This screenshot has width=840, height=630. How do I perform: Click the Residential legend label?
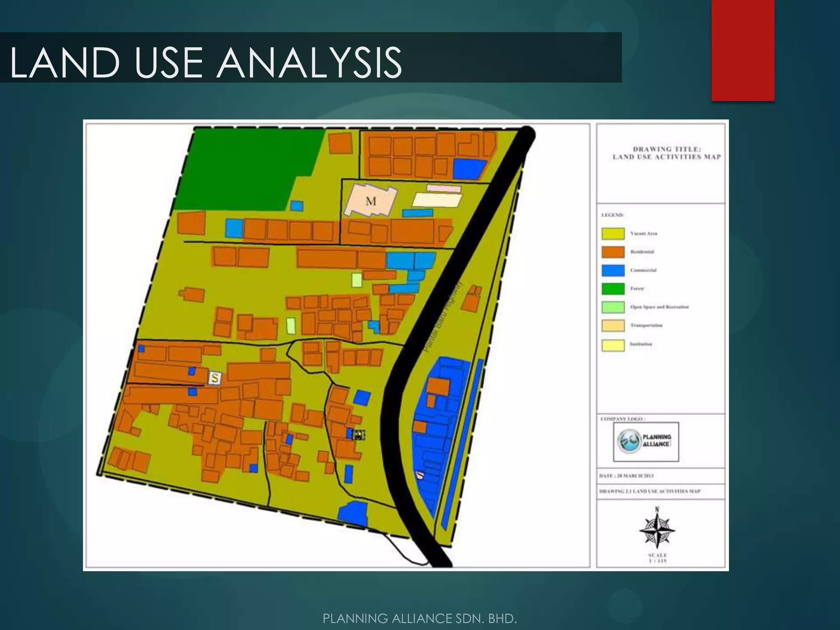[642, 252]
